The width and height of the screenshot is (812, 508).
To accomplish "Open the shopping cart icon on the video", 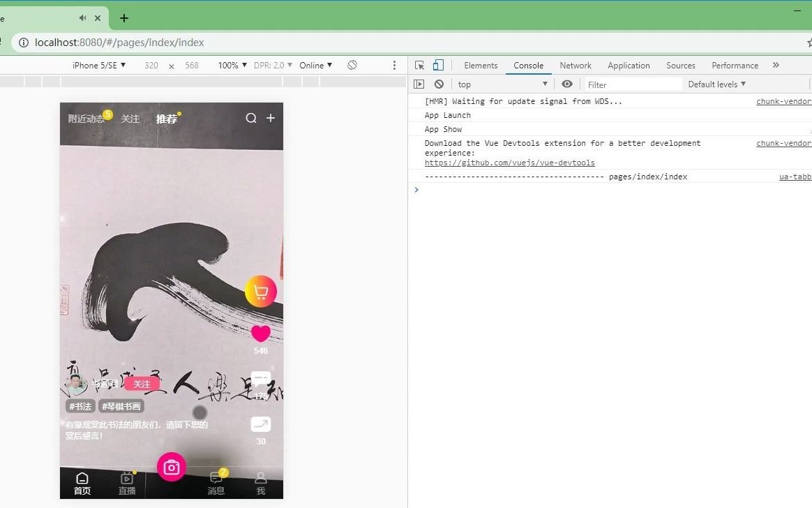I will [x=260, y=291].
